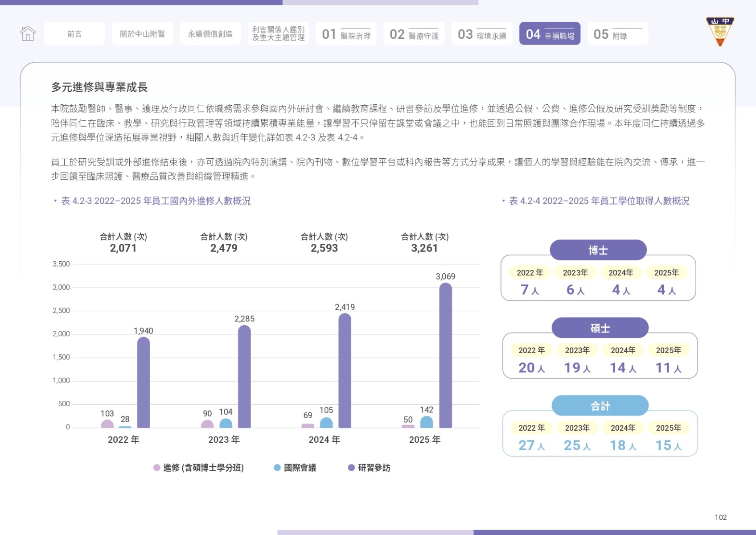Click total value 2,593 above chart
This screenshot has height=535, width=756.
[x=325, y=248]
